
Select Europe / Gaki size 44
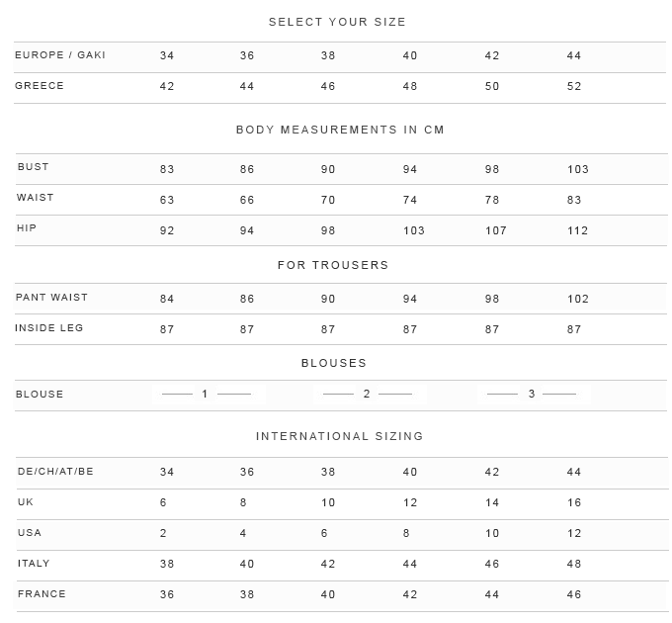point(574,55)
